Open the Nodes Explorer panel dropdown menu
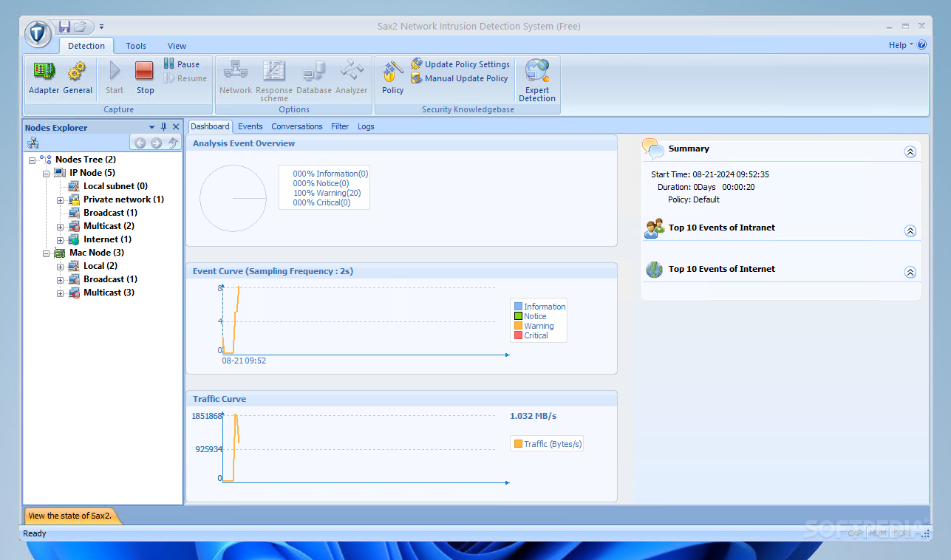 tap(152, 127)
